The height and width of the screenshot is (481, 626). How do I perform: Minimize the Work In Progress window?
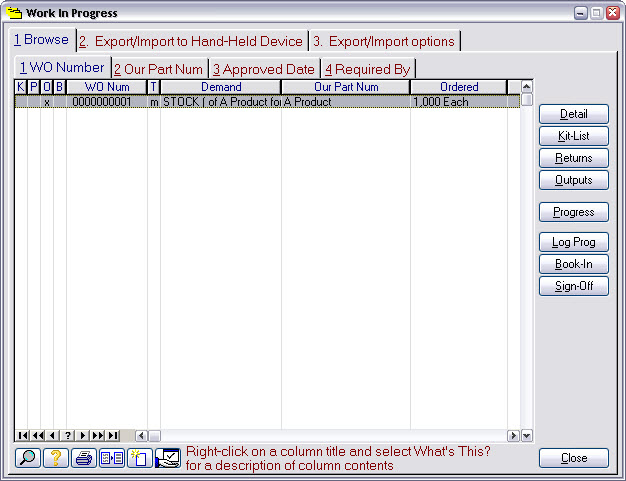[580, 13]
